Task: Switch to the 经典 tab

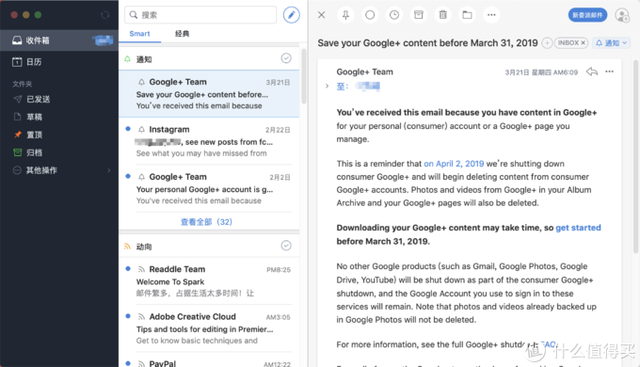Action: click(x=182, y=33)
